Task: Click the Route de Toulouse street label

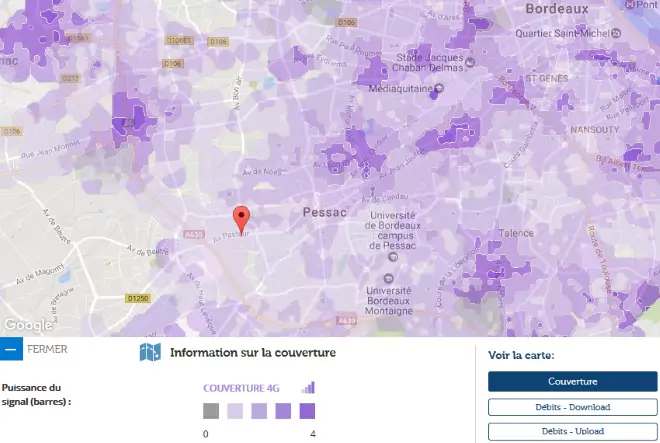Action: point(600,259)
